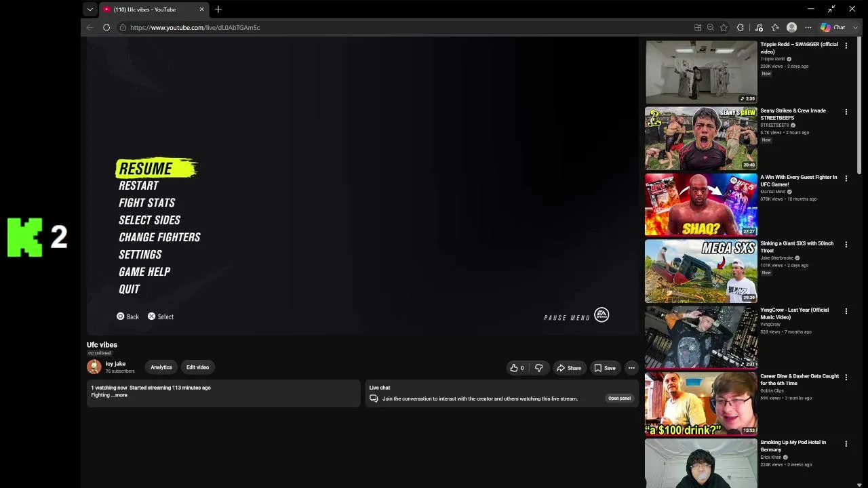Open the live chat panel
The width and height of the screenshot is (868, 488).
pyautogui.click(x=619, y=399)
